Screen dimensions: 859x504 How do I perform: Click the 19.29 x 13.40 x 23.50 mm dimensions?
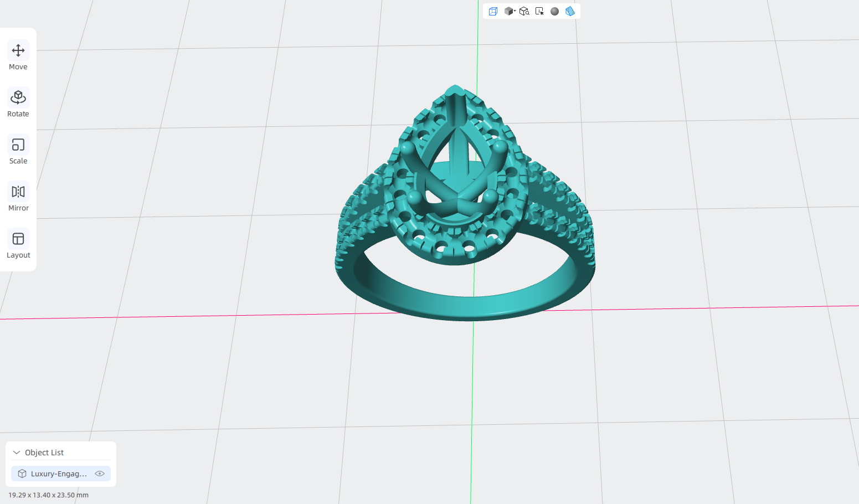[48, 495]
